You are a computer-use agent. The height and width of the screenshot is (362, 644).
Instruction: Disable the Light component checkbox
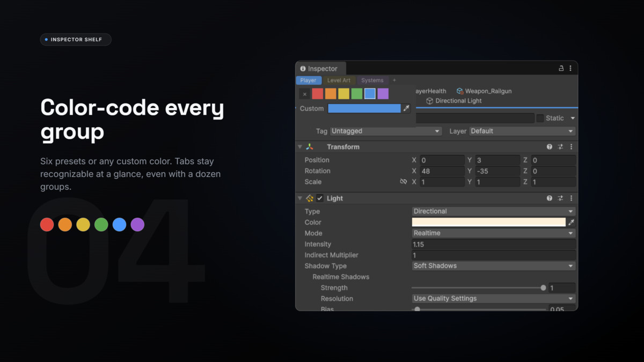(320, 198)
